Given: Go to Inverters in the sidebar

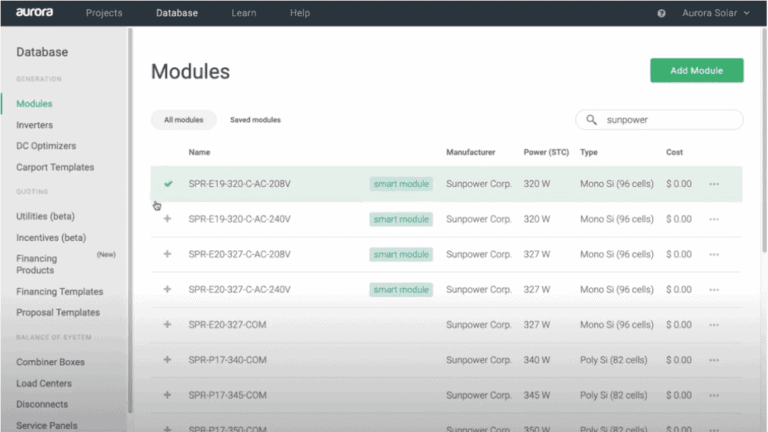Looking at the screenshot, I should click(34, 125).
